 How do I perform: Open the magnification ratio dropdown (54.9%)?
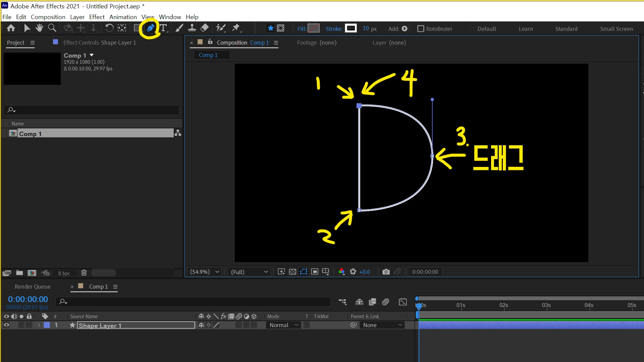[x=205, y=272]
